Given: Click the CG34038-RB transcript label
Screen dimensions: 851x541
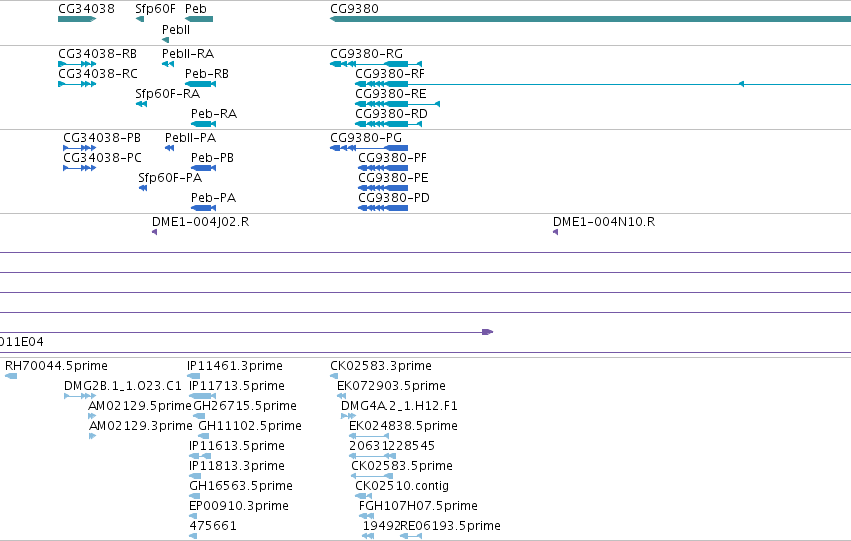Looking at the screenshot, I should (x=98, y=54).
